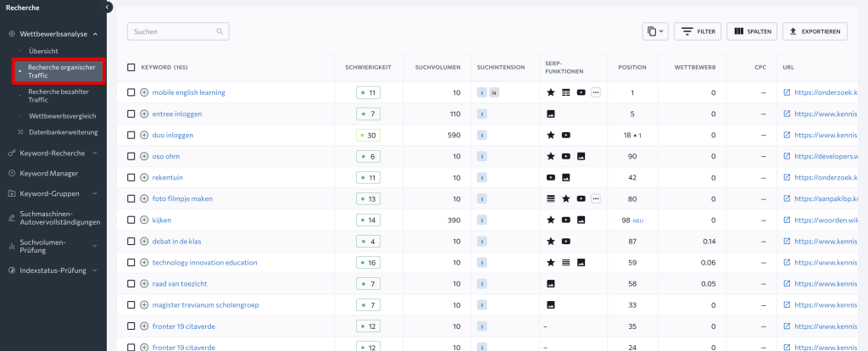Click the image SERP icon for 'magister trevianum scholengroep'
This screenshot has width=868, height=351.
coord(550,305)
